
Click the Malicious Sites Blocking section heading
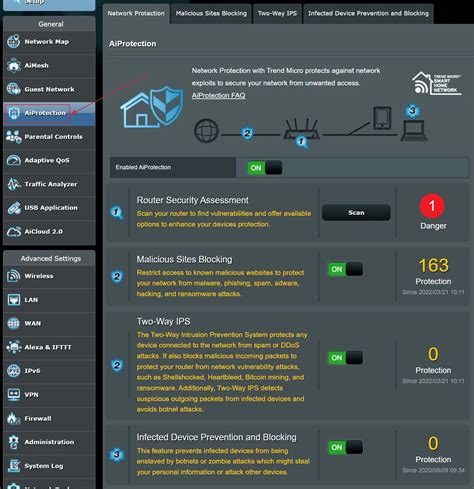(x=184, y=259)
